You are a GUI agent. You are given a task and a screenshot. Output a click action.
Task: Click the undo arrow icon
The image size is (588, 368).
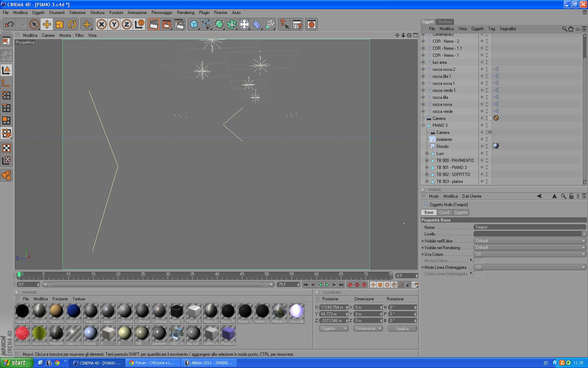click(x=9, y=24)
